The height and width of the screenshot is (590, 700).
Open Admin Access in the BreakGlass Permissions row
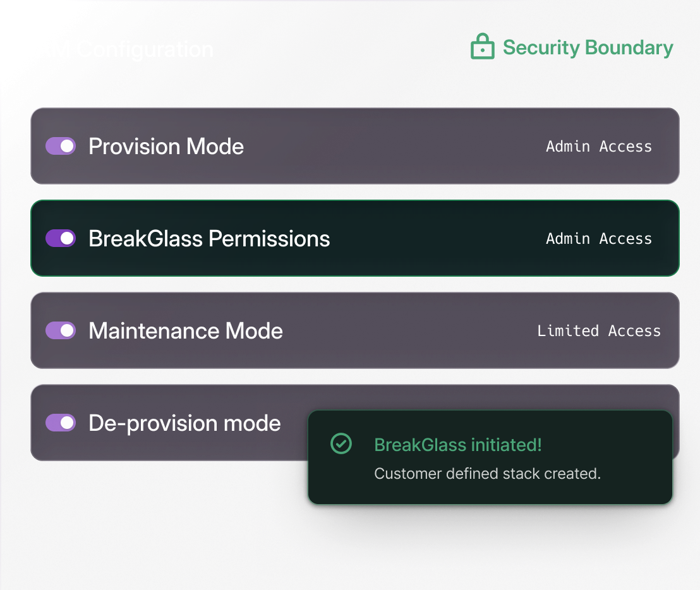tap(598, 239)
